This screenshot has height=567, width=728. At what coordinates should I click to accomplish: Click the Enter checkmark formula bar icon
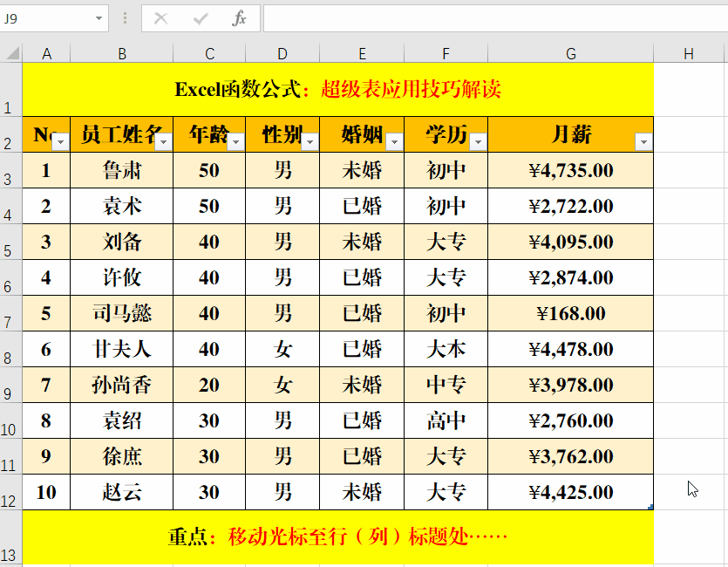(201, 18)
